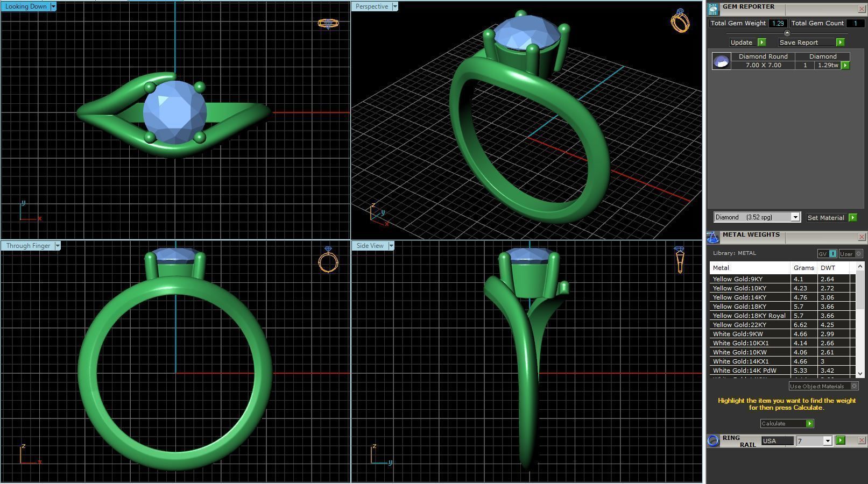Open the Side View viewport menu arrow

[391, 246]
